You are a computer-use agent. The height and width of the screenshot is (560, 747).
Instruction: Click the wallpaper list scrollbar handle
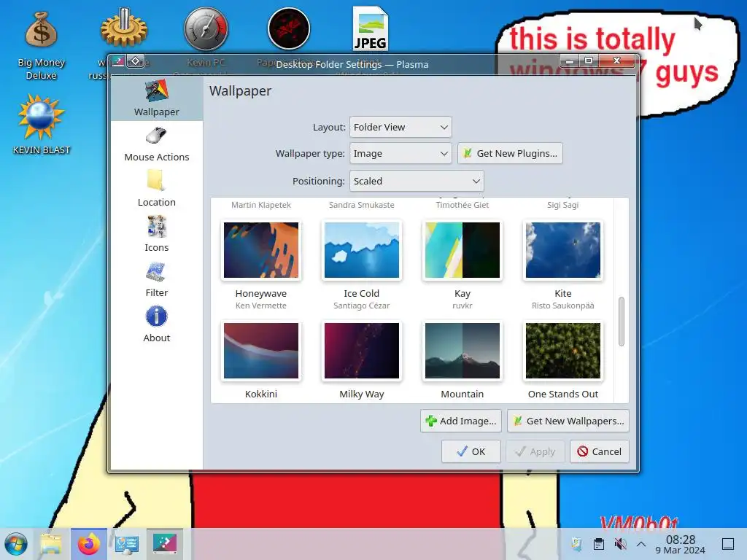tap(622, 322)
